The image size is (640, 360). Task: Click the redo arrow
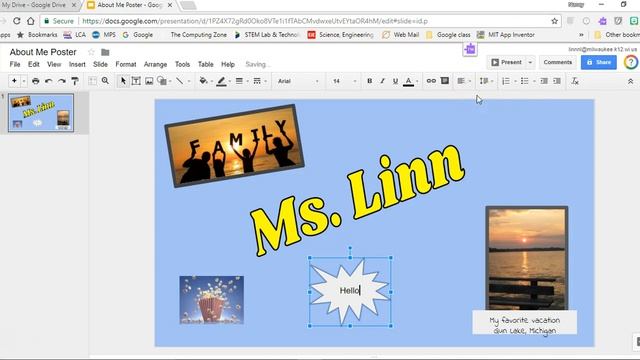[x=62, y=81]
